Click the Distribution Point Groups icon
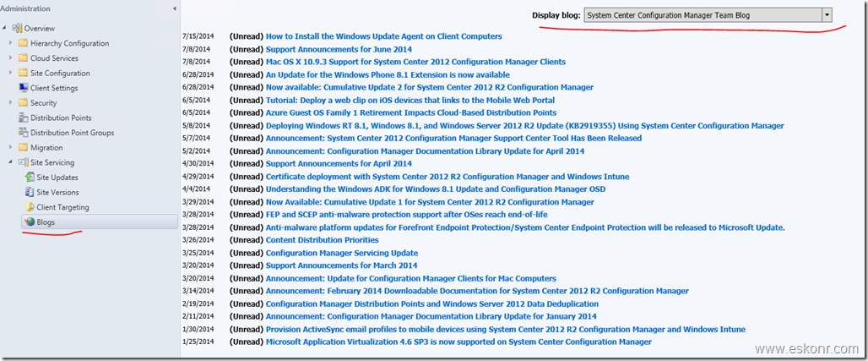Screen dimensions: 868x361 click(24, 133)
